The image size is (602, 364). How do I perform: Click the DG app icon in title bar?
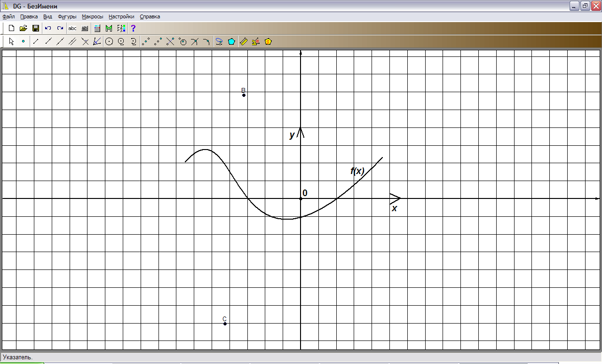point(6,6)
